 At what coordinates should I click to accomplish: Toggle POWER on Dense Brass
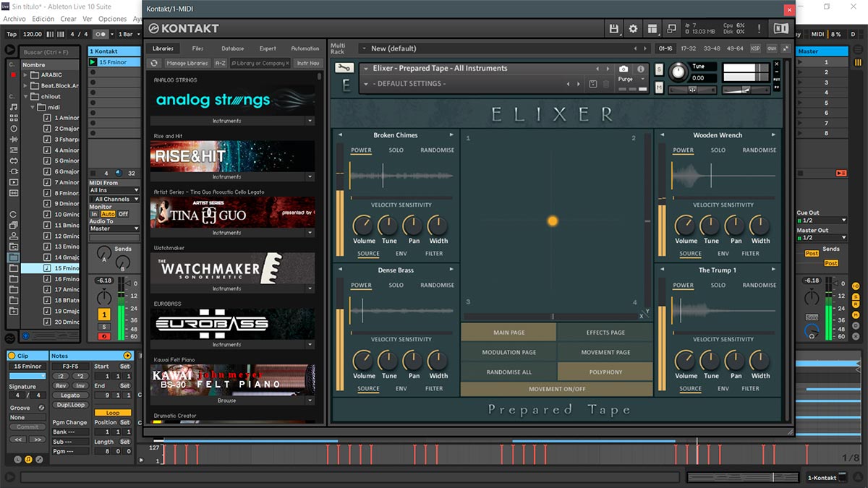(361, 286)
